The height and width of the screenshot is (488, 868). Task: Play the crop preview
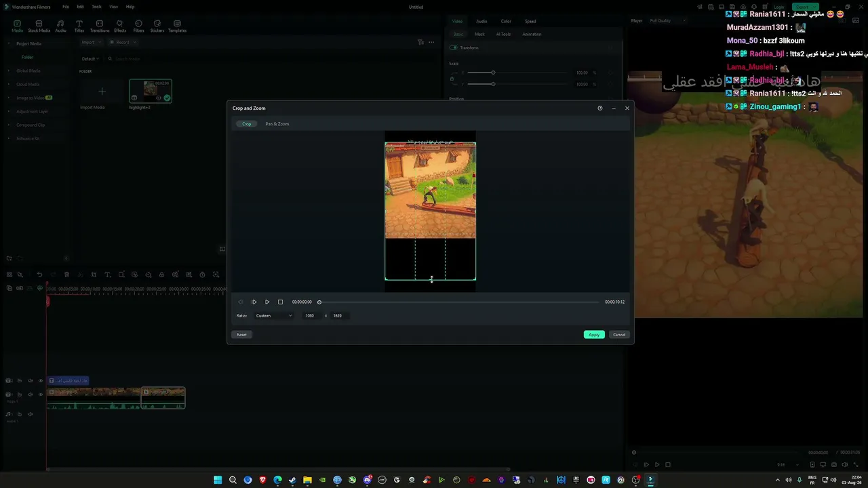(x=267, y=302)
